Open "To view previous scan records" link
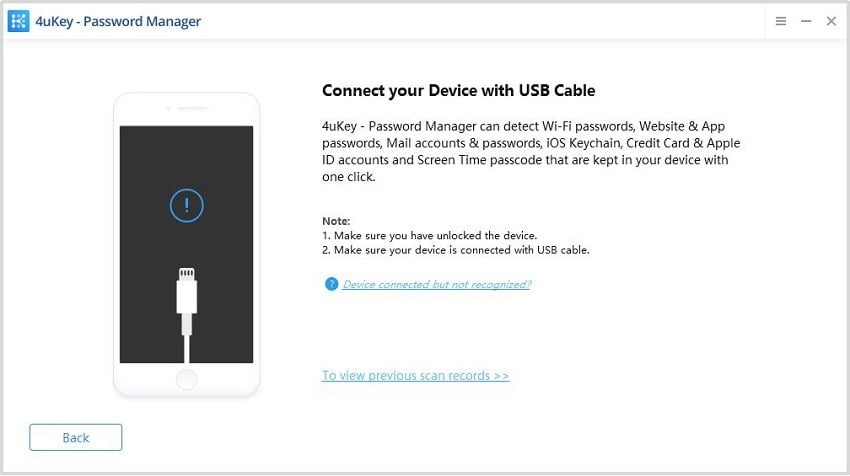The width and height of the screenshot is (850, 476). pos(415,376)
